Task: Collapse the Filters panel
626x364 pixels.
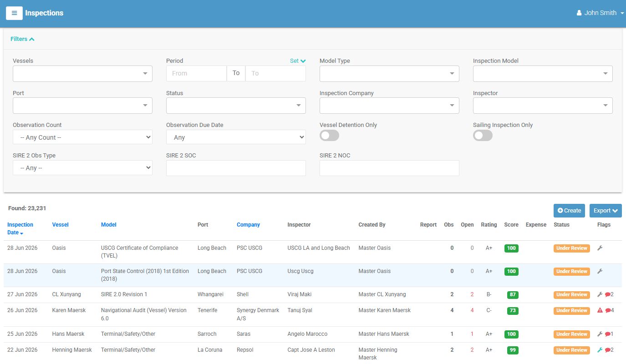Action: 22,39
